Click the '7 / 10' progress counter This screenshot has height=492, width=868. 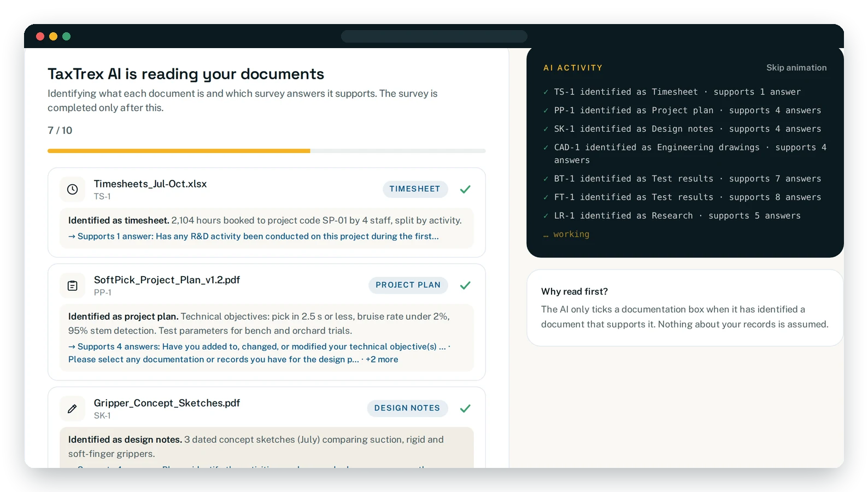(x=60, y=130)
